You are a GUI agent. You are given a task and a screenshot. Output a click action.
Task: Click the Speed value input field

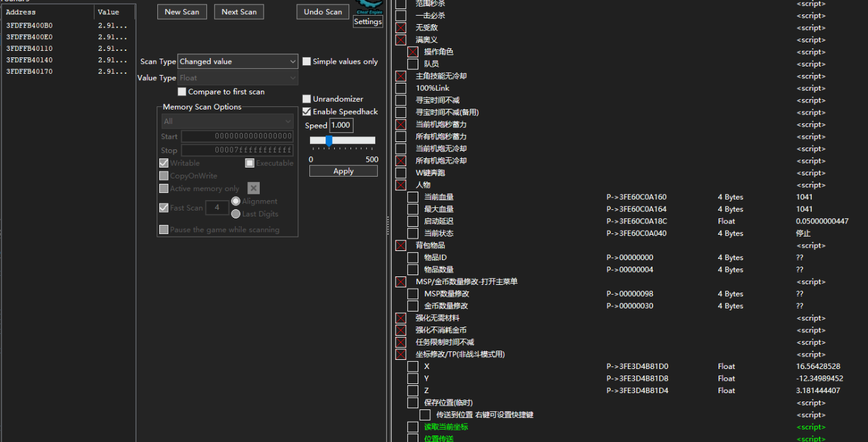[341, 125]
